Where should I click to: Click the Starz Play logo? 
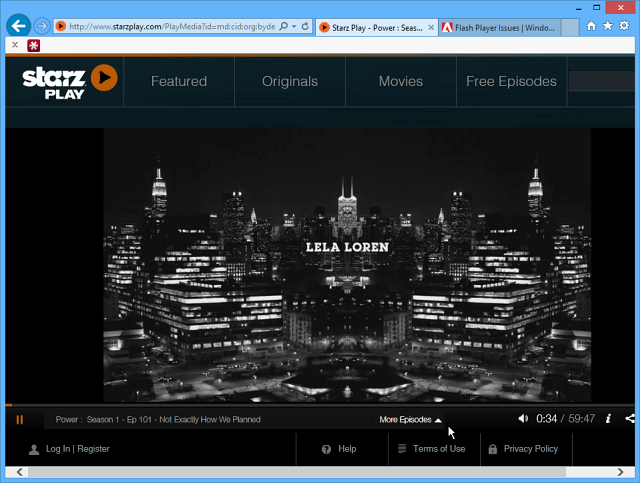(x=70, y=82)
